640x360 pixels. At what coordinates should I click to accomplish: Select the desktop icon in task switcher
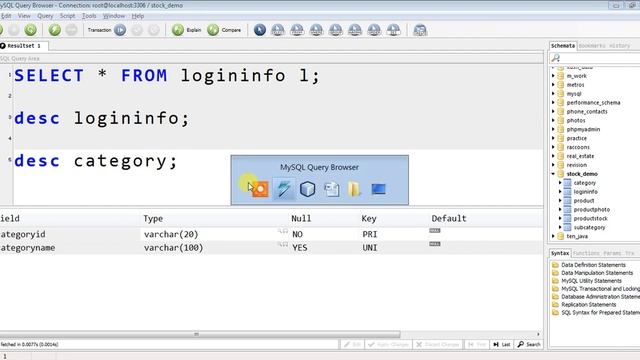point(378,189)
